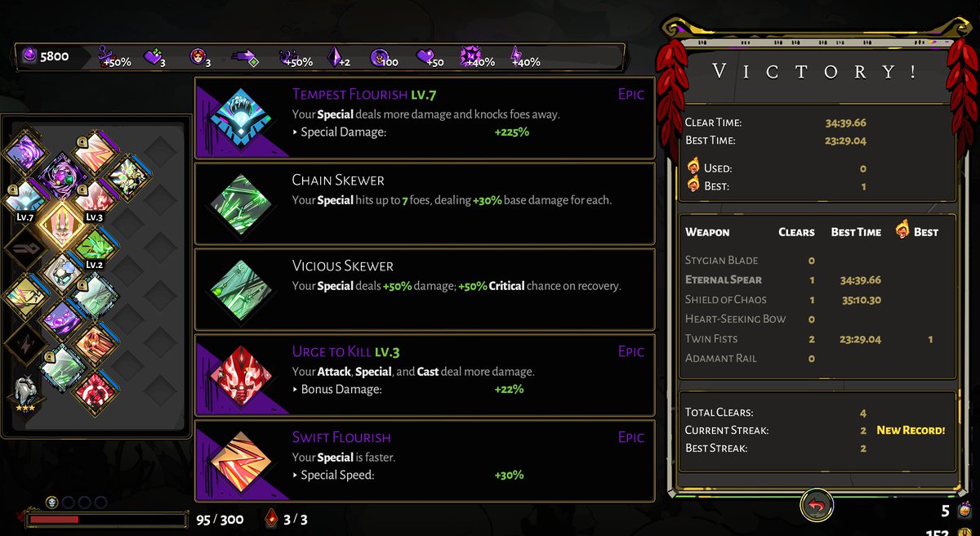Click the purple Darkness gem showing 5800

pos(30,56)
